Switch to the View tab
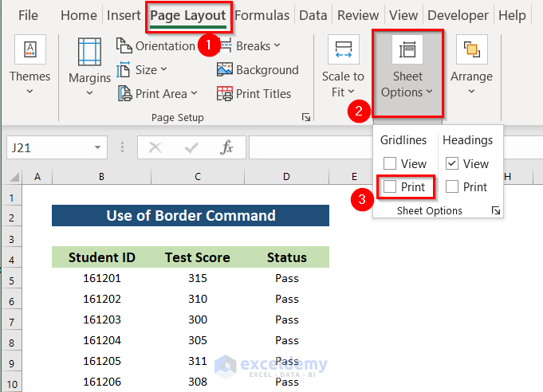 coord(403,16)
